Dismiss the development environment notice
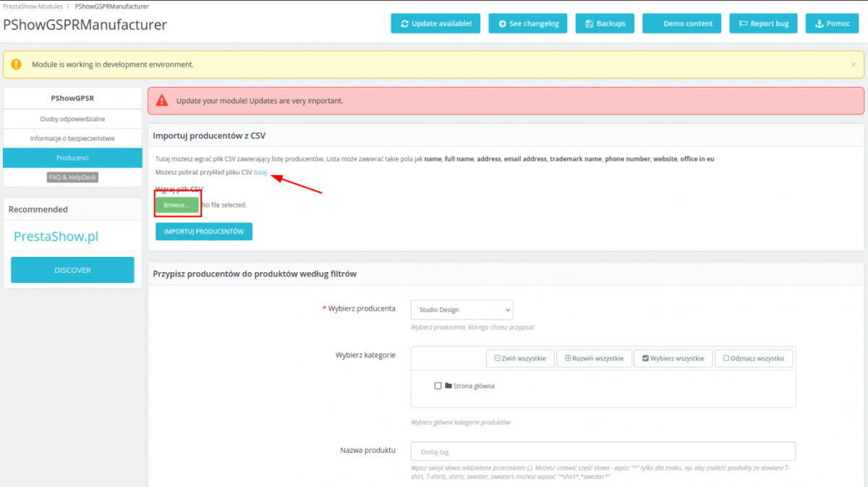The height and width of the screenshot is (487, 868). [x=853, y=64]
